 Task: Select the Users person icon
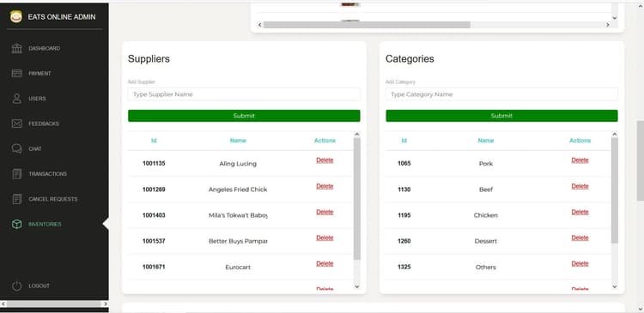[17, 99]
